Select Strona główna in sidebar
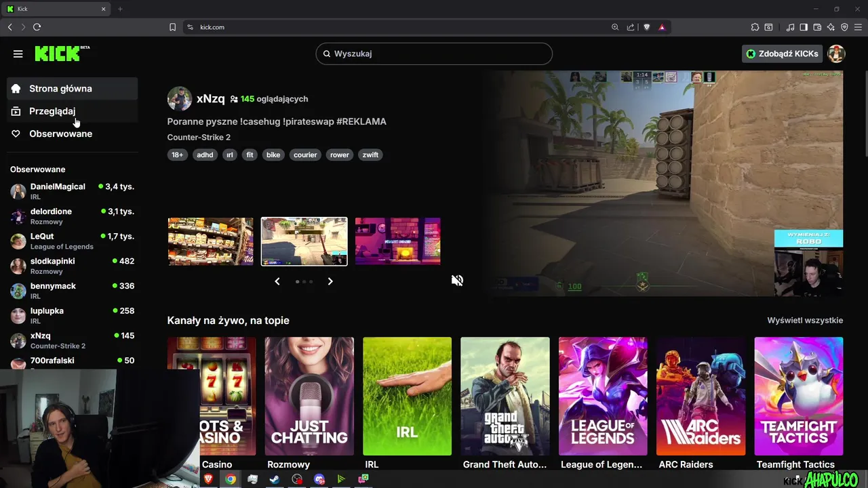868x488 pixels. [73, 89]
